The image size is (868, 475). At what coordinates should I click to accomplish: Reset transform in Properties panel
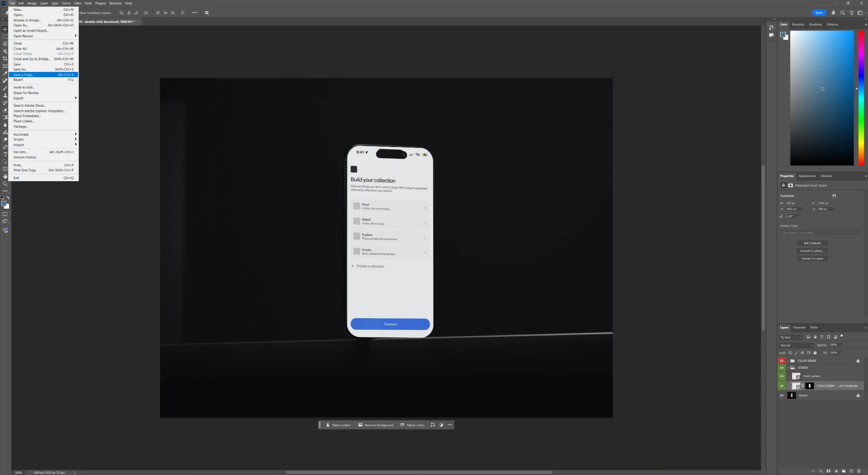pyautogui.click(x=834, y=196)
